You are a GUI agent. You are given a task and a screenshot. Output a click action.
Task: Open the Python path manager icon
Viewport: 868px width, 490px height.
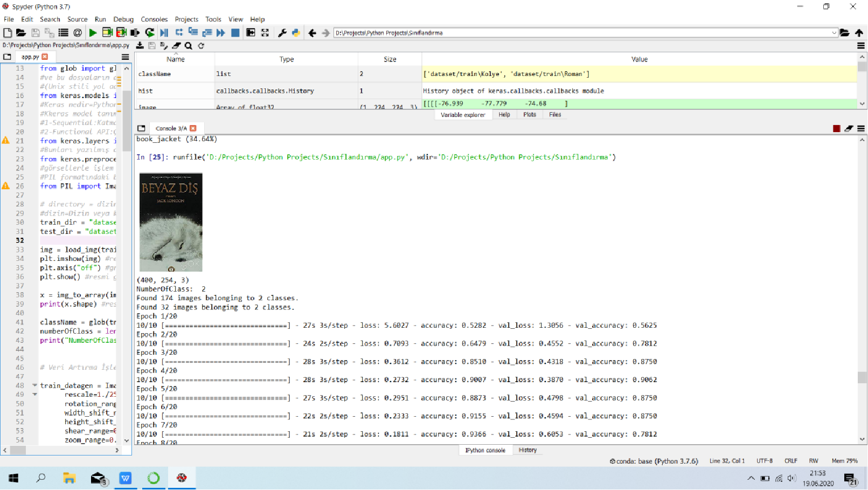tap(296, 32)
